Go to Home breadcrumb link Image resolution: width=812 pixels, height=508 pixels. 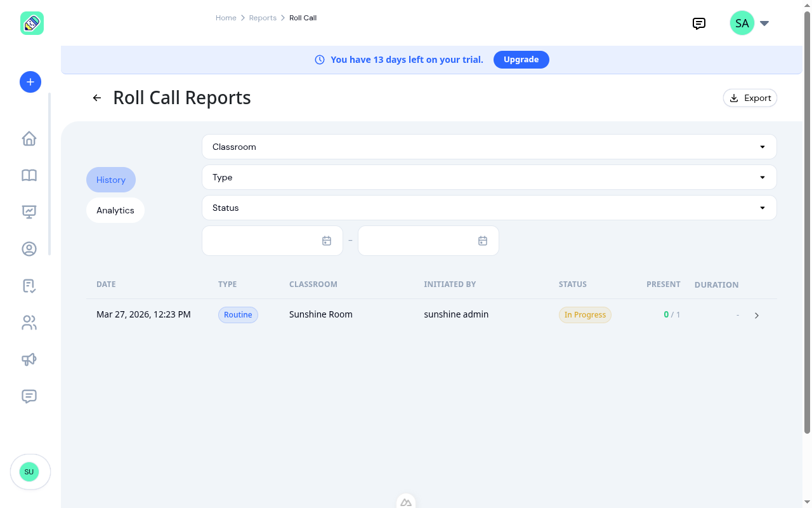(x=226, y=18)
